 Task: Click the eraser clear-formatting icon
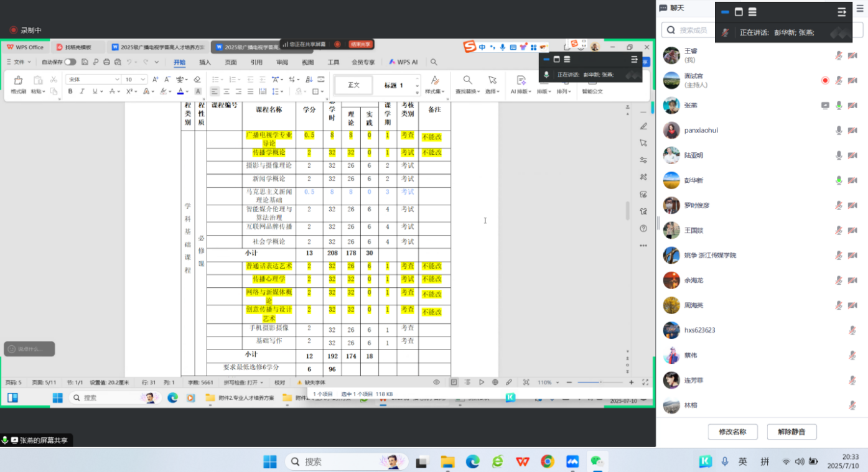pyautogui.click(x=197, y=80)
